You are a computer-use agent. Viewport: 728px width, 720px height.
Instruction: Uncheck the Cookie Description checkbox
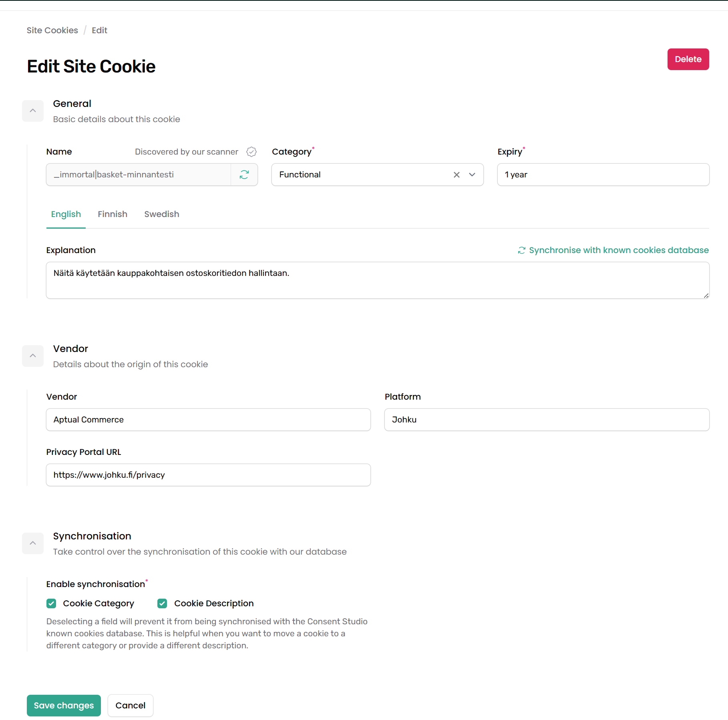(162, 603)
